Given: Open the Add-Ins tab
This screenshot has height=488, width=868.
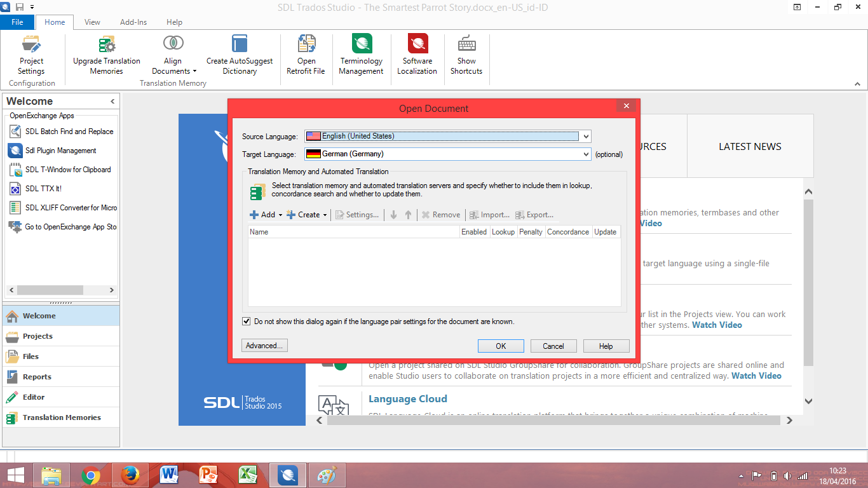Looking at the screenshot, I should click(133, 22).
